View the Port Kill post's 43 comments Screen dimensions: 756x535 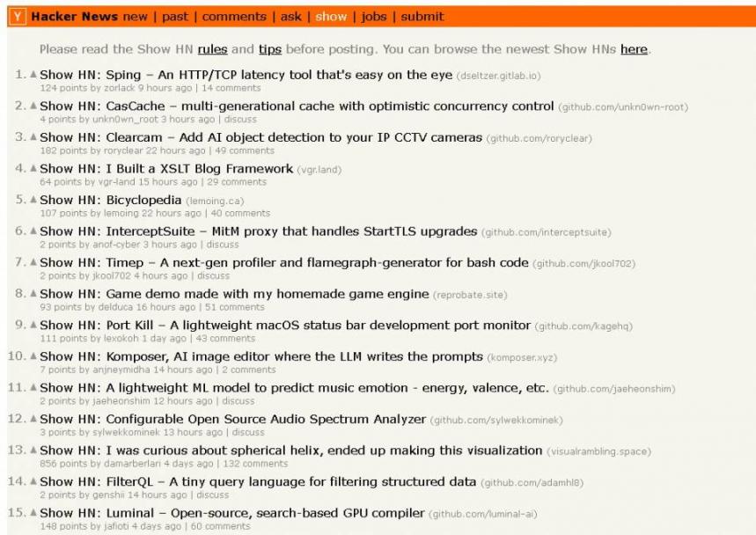pos(225,339)
